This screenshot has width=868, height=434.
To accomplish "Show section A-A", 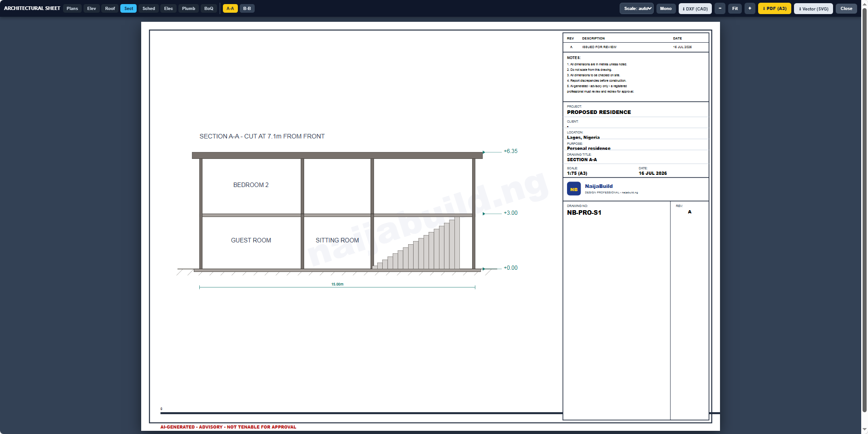I will pos(230,9).
